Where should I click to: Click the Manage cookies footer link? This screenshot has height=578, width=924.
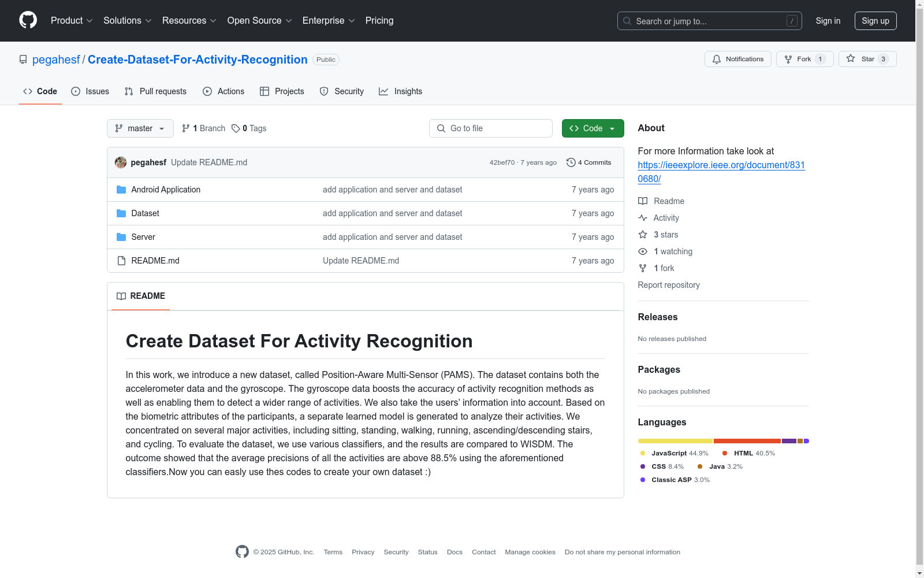point(530,552)
